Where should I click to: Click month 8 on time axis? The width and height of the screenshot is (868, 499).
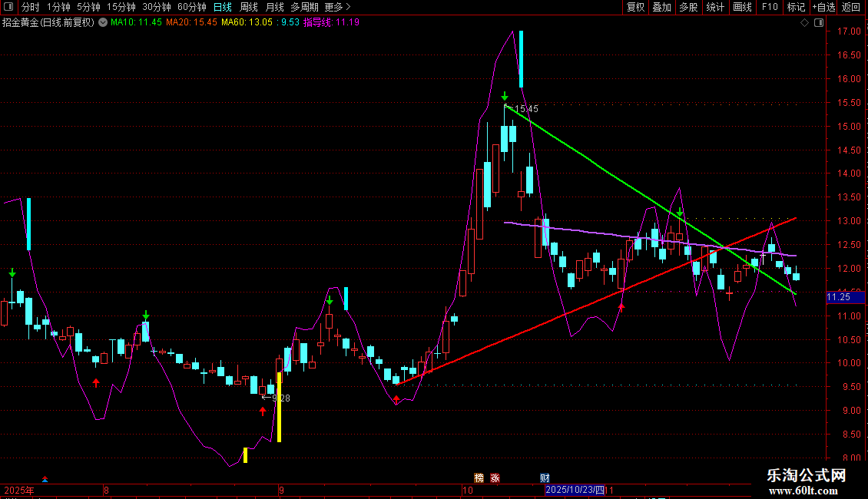pyautogui.click(x=106, y=491)
